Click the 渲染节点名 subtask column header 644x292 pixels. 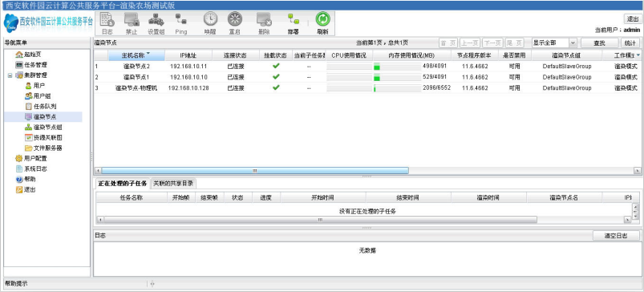click(x=564, y=197)
